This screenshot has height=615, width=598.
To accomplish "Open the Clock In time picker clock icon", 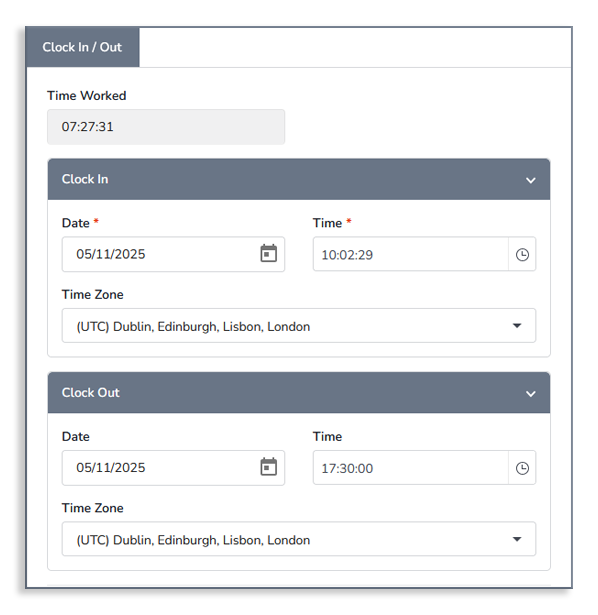I will coord(522,255).
